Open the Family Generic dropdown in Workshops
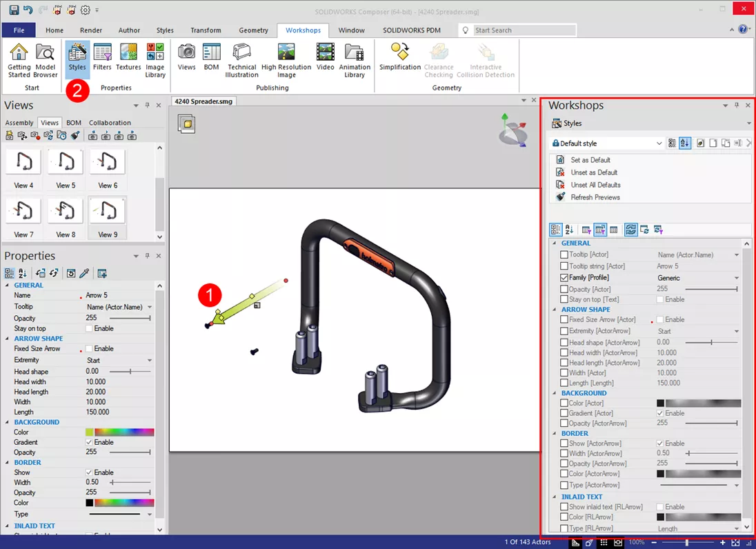Viewport: 756px width, 549px height. point(736,278)
